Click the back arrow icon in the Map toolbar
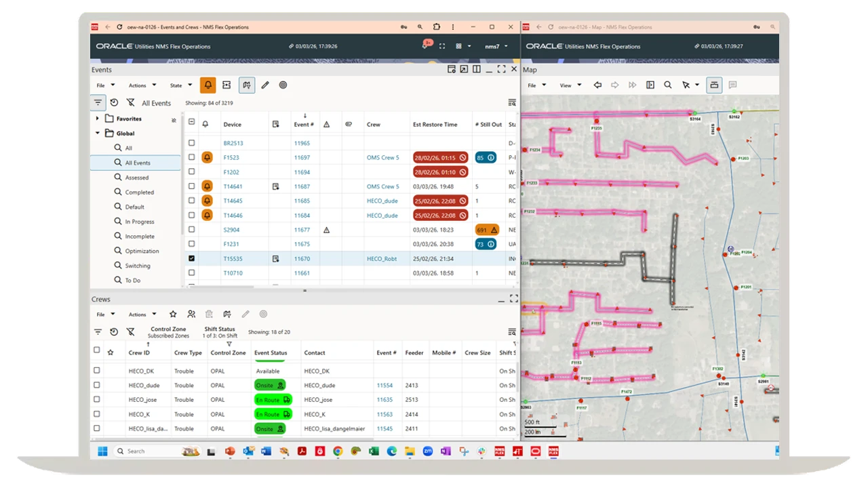The width and height of the screenshot is (868, 488). click(x=597, y=85)
